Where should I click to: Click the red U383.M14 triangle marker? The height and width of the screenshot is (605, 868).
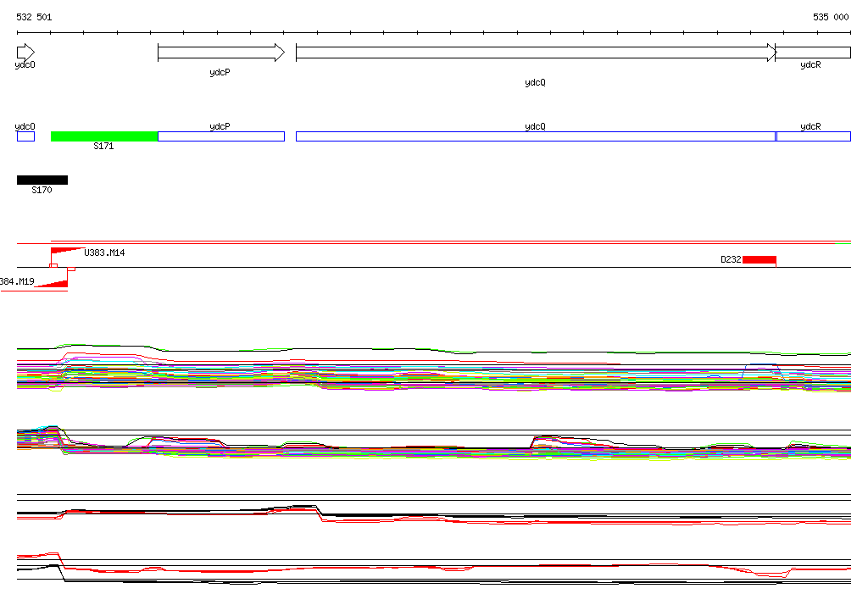pos(68,251)
